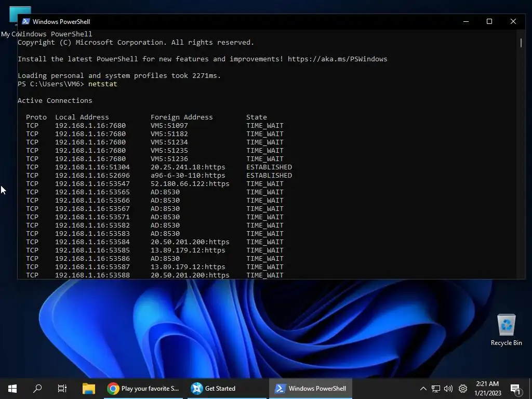Click the 'Foreign Address' column header
The image size is (532, 399).
[x=181, y=117]
